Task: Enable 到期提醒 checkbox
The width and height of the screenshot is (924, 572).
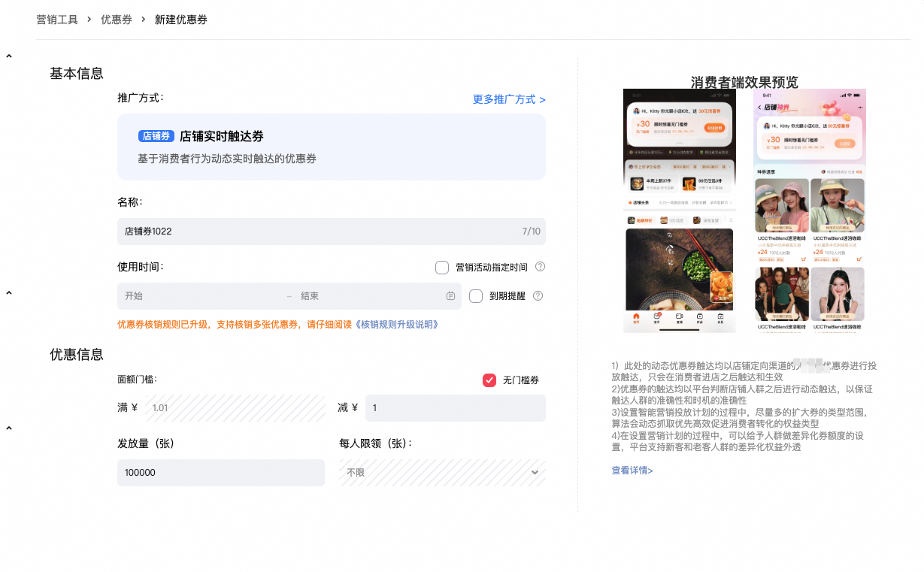Action: point(476,296)
